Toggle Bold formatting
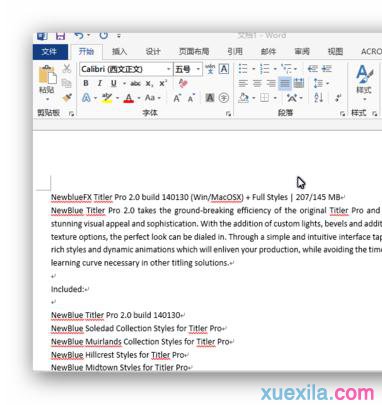382x405 pixels. (x=86, y=83)
